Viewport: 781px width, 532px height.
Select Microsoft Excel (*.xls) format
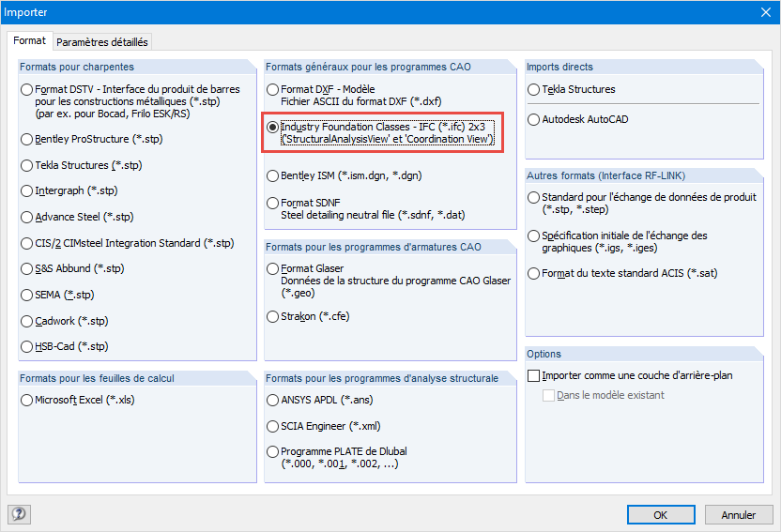27,400
